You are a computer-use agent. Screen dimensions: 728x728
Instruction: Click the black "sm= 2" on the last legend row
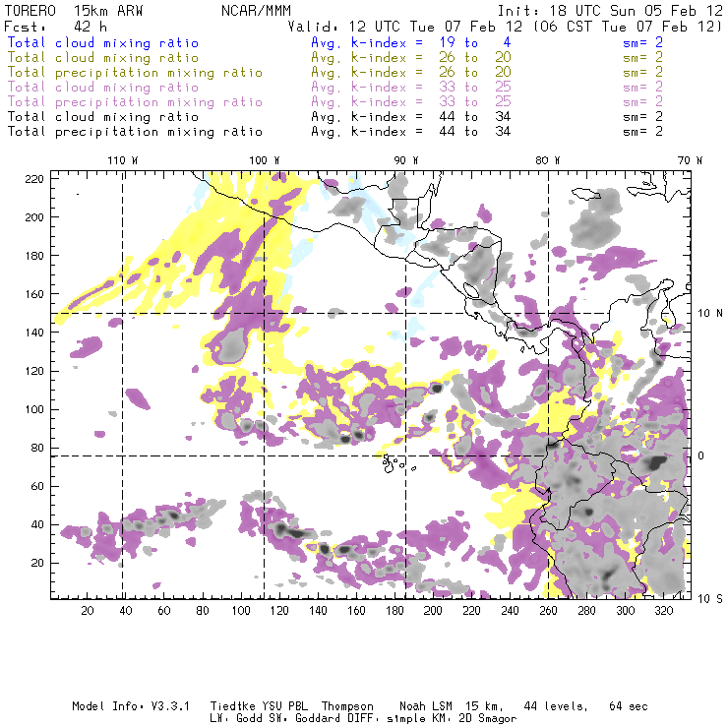642,132
